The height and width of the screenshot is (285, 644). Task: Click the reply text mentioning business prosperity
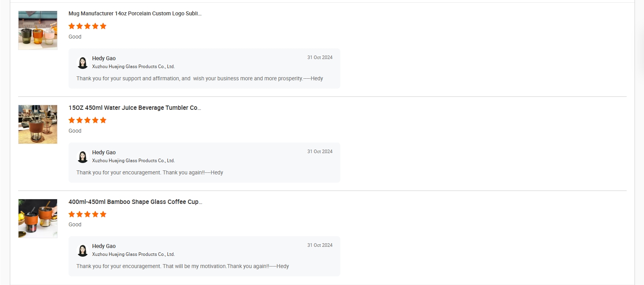click(x=200, y=78)
